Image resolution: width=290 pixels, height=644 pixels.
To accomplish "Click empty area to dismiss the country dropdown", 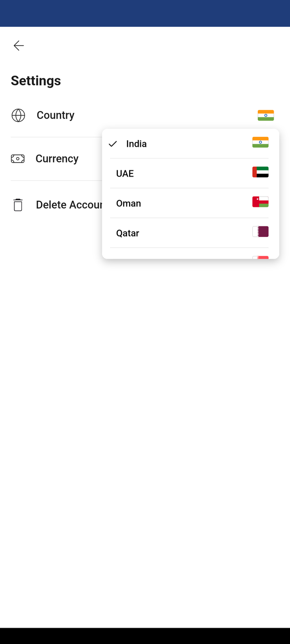I will (145, 408).
